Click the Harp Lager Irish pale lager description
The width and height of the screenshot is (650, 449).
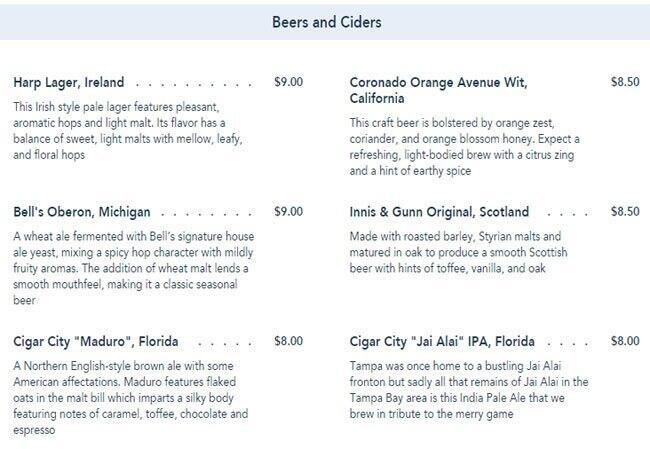128,131
